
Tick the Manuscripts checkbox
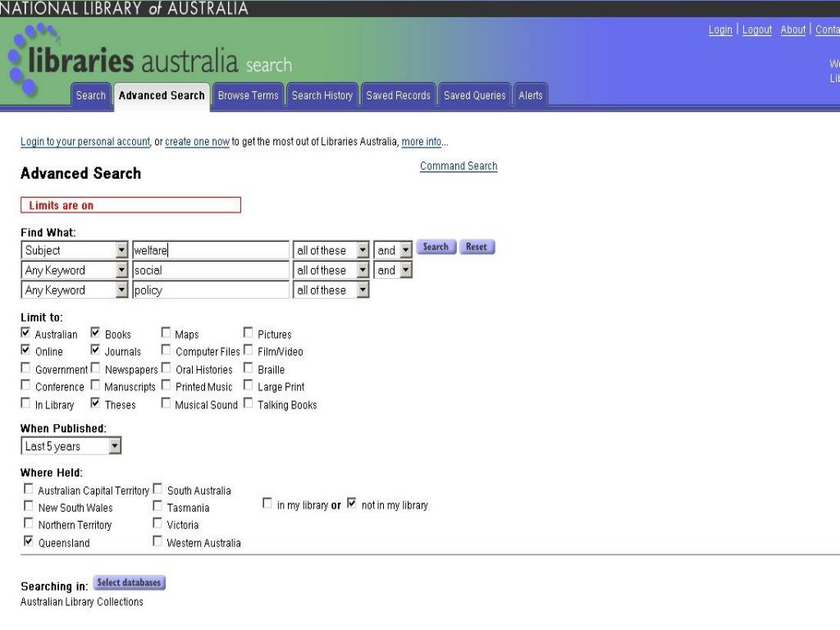click(95, 385)
